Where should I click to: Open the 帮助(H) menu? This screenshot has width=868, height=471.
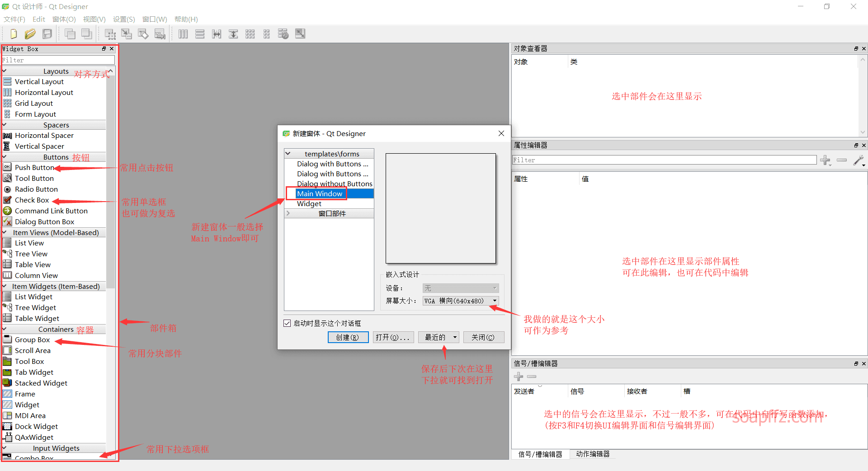pos(186,19)
